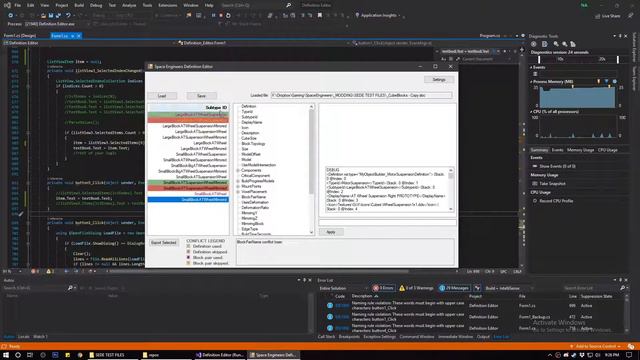The height and width of the screenshot is (360, 640).
Task: Click Add to Source Control
Action: [596, 347]
